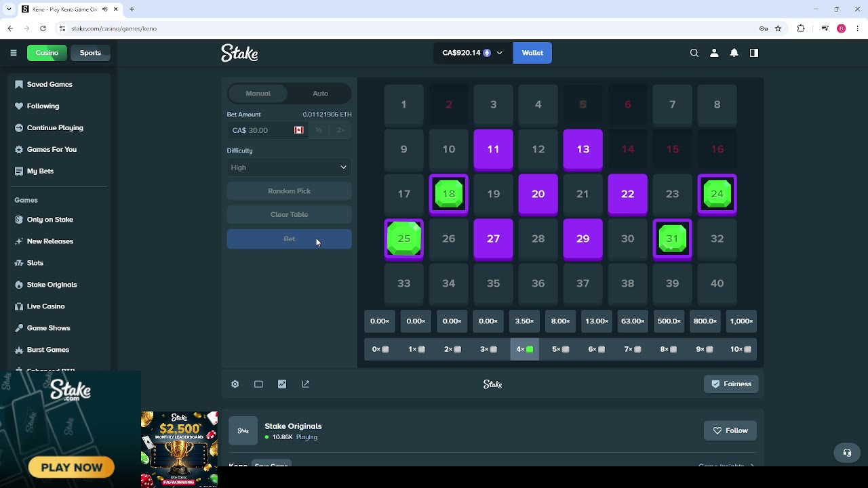Viewport: 868px width, 488px height.
Task: Open the Sports section
Action: click(90, 53)
